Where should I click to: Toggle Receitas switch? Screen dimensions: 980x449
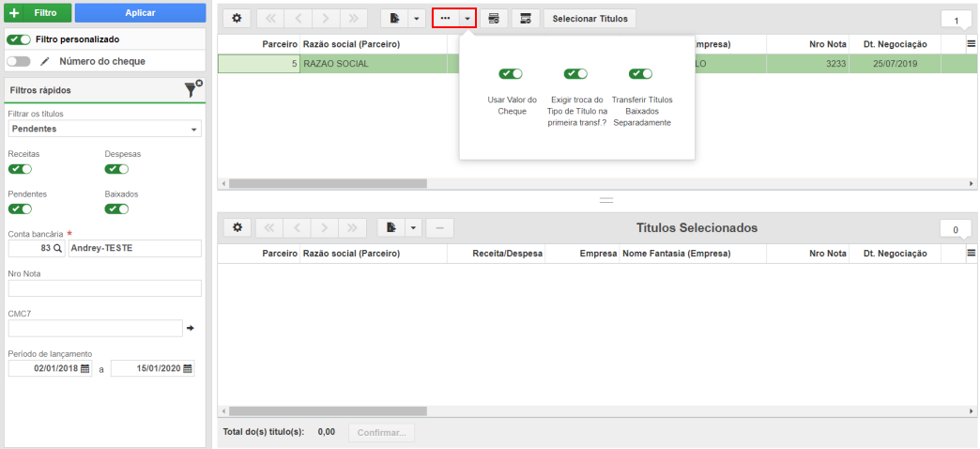20,169
